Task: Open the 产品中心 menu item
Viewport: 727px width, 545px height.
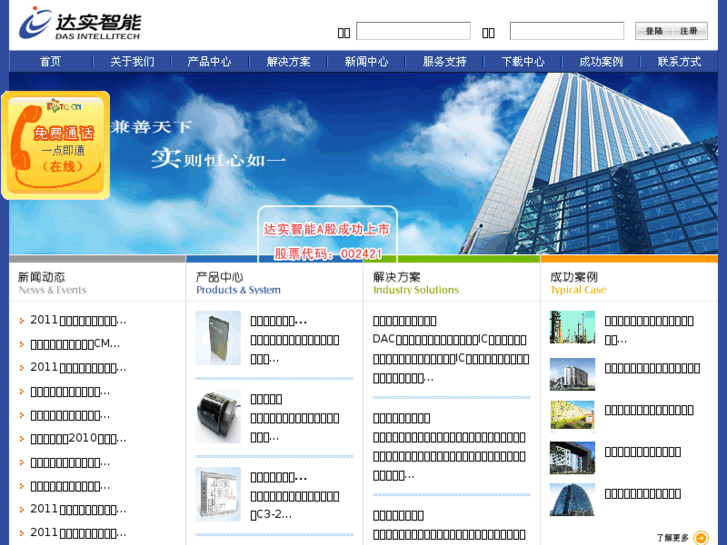Action: click(x=209, y=62)
